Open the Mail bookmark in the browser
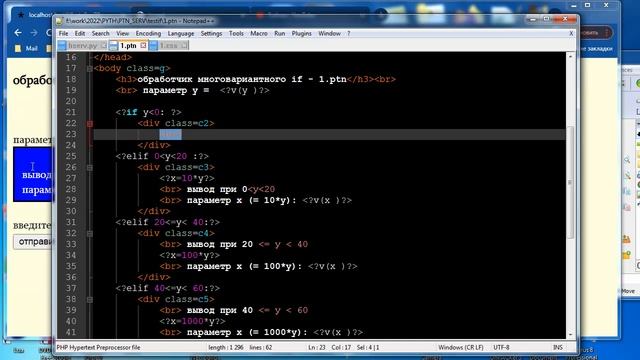Image resolution: width=640 pixels, height=360 pixels. pyautogui.click(x=27, y=49)
